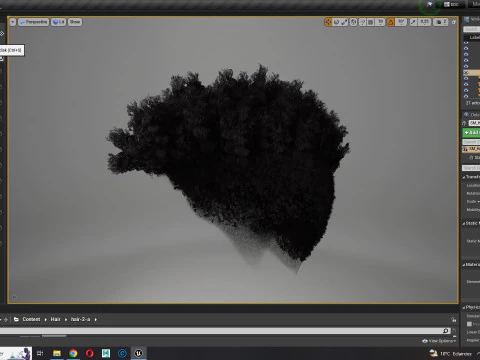The image size is (480, 360).
Task: Collapse the Physics section in Details
Action: click(x=464, y=307)
